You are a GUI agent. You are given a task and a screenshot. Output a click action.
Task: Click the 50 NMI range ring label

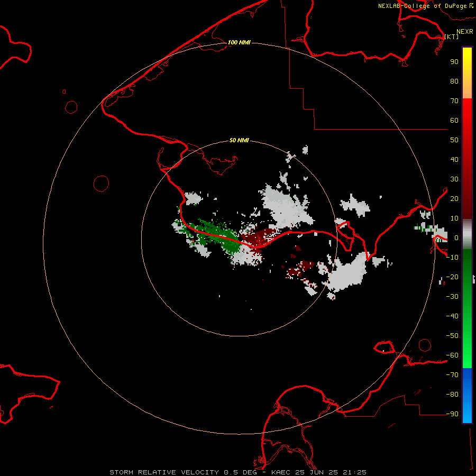pos(239,140)
